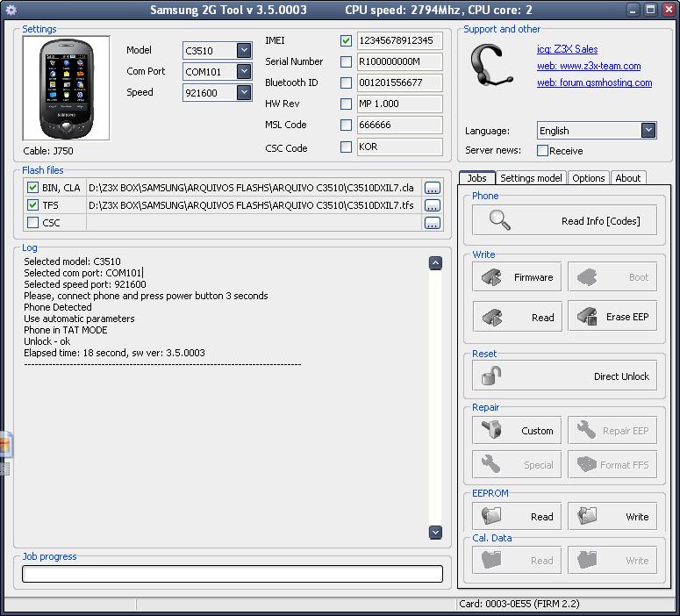This screenshot has width=680, height=616.
Task: Switch to the Jobs tab
Action: [476, 178]
